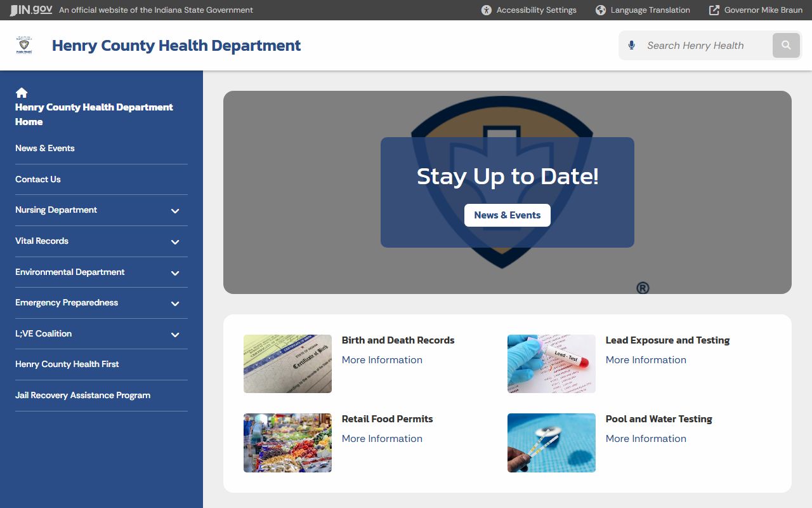Expand the L;VE Coalition submenu chevron
Image resolution: width=812 pixels, height=508 pixels.
tap(175, 335)
